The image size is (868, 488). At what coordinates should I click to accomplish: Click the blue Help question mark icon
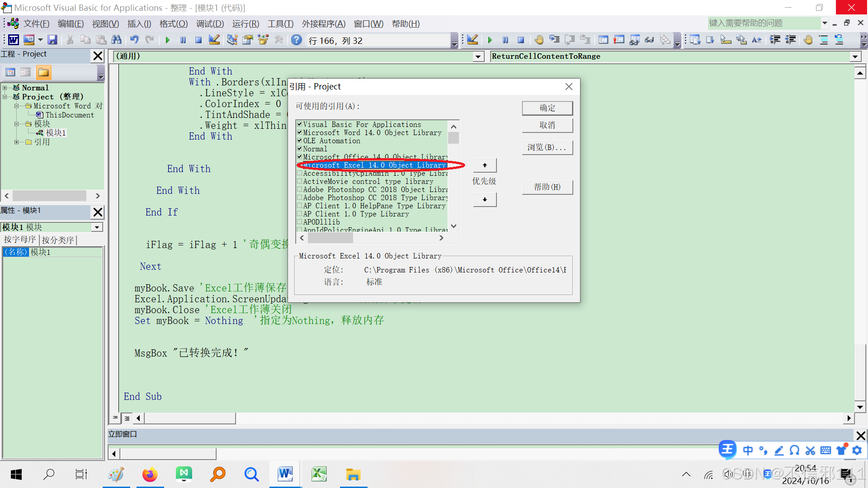(296, 40)
